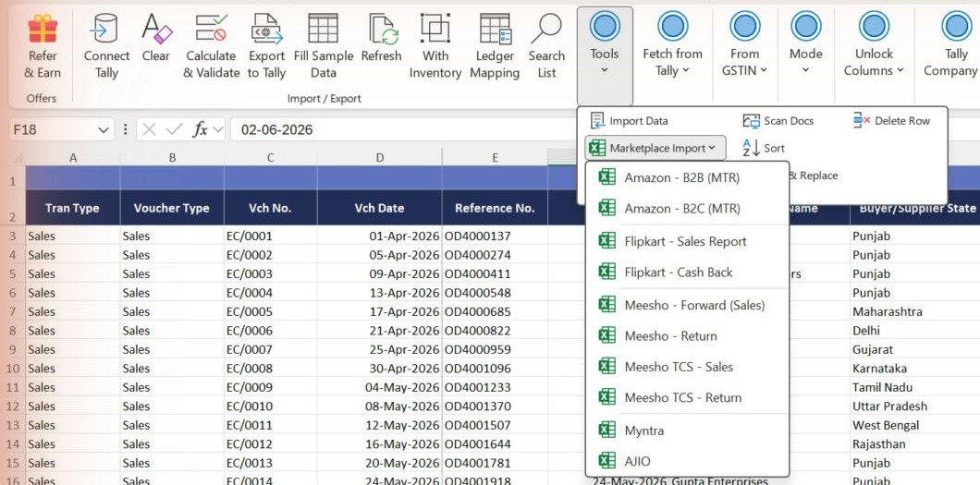Click cell Maharashtra
The width and height of the screenshot is (980, 485).
[x=915, y=311]
